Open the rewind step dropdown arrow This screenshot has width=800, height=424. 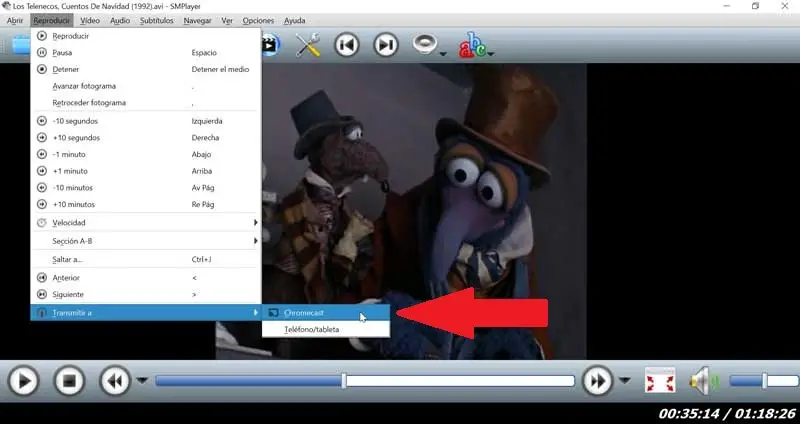click(x=142, y=380)
